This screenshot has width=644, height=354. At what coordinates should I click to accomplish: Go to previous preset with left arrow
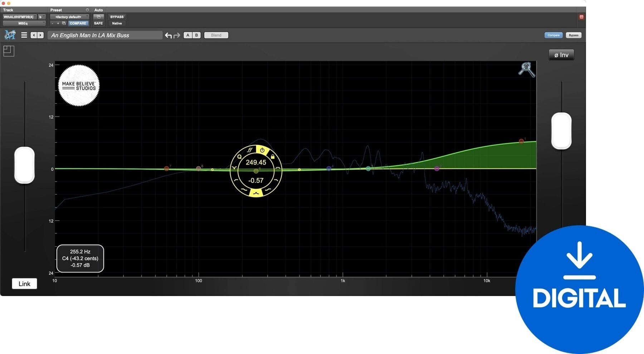point(34,35)
